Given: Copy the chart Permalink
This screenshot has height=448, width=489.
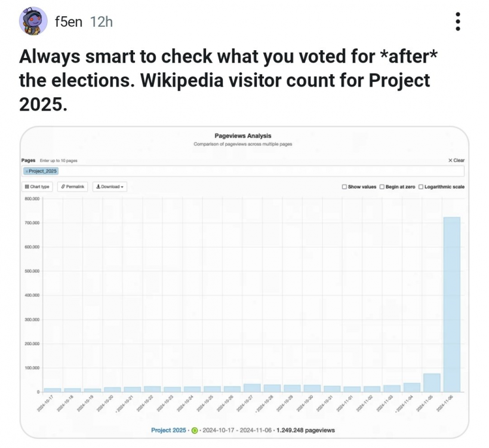Looking at the screenshot, I should pos(72,187).
